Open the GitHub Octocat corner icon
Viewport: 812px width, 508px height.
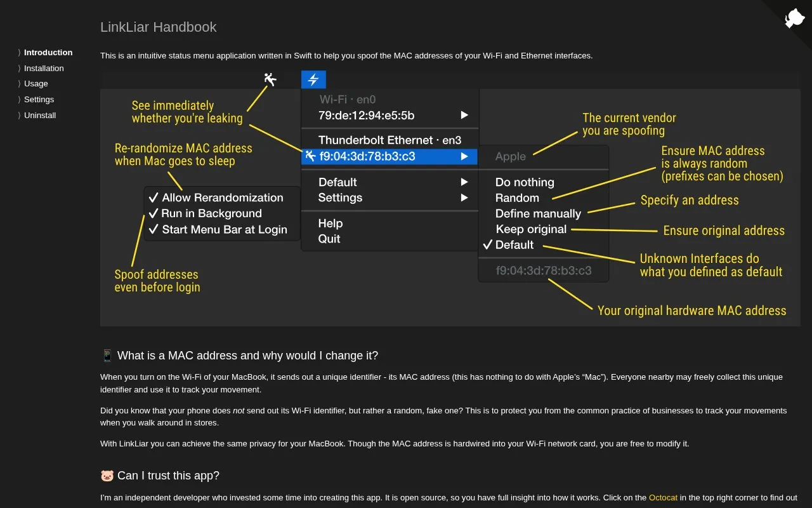pyautogui.click(x=794, y=18)
